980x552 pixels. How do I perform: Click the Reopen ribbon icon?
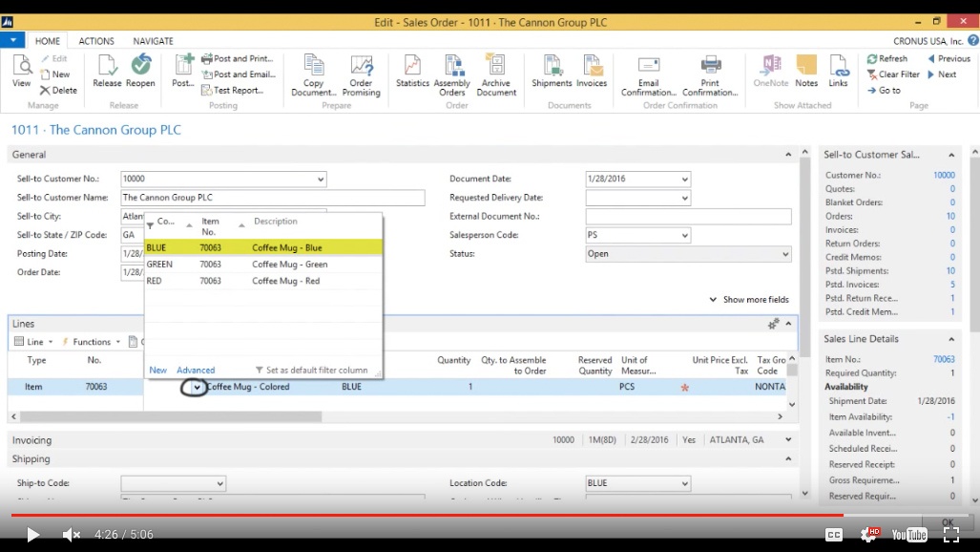[140, 72]
